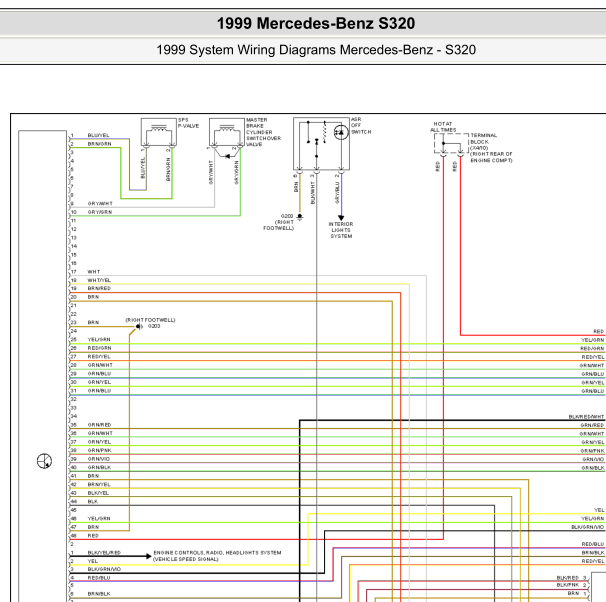606x602 pixels.
Task: Click pin 27 'RED/YEL' wire label
Action: click(x=99, y=357)
